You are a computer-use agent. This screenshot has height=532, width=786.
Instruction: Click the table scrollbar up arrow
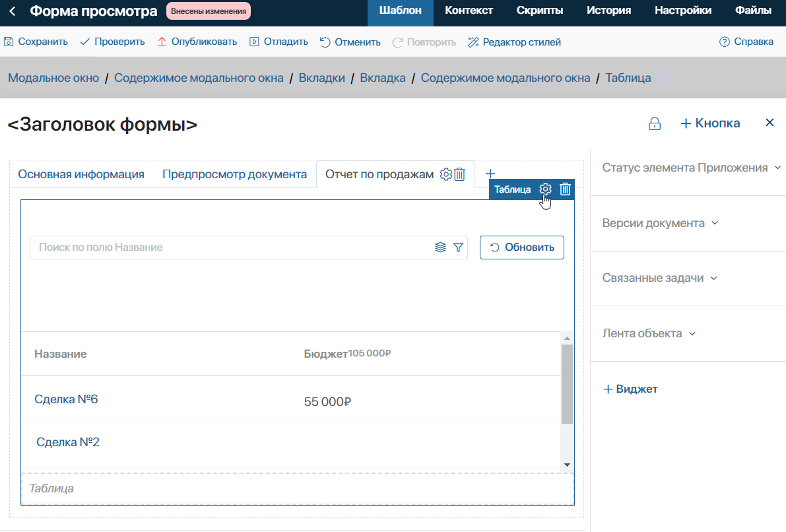click(567, 339)
